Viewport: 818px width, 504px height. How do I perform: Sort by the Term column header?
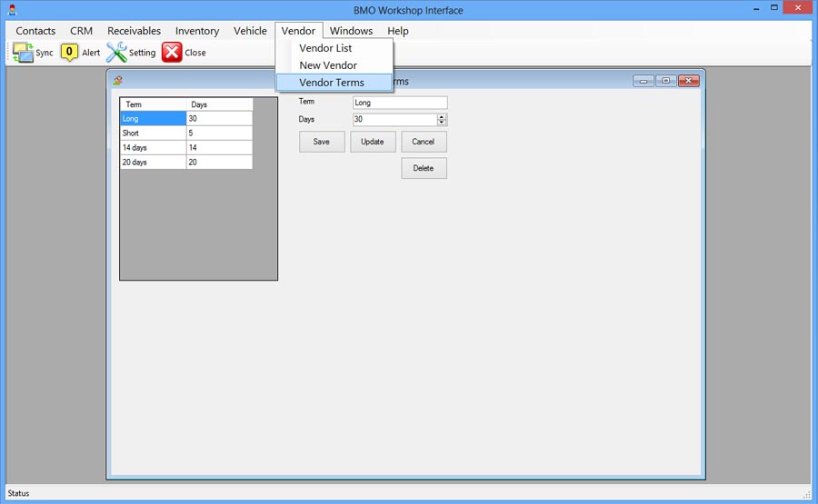[x=153, y=104]
